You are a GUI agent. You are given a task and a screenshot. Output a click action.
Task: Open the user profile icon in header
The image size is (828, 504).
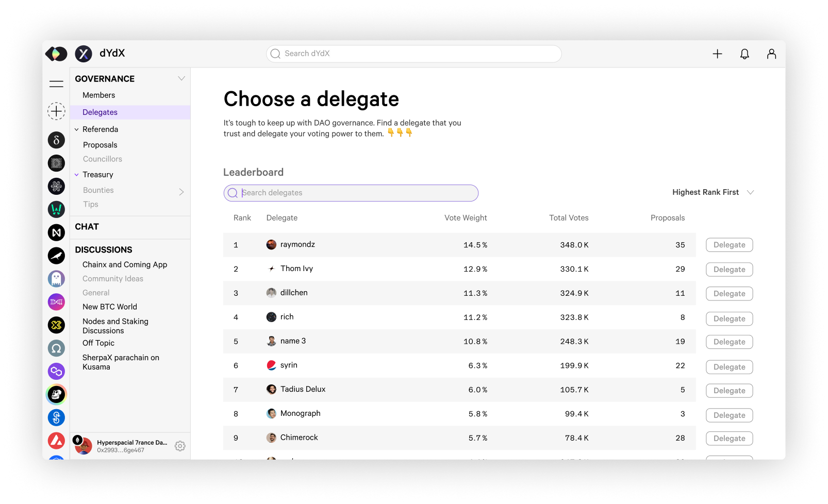[x=771, y=54]
